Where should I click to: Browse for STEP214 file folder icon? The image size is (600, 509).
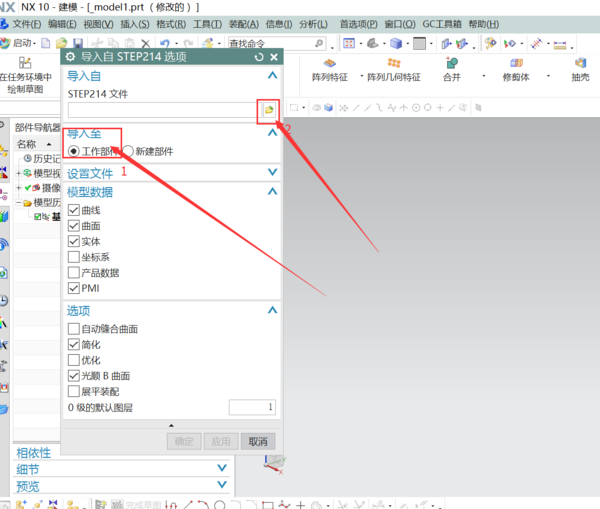[269, 110]
